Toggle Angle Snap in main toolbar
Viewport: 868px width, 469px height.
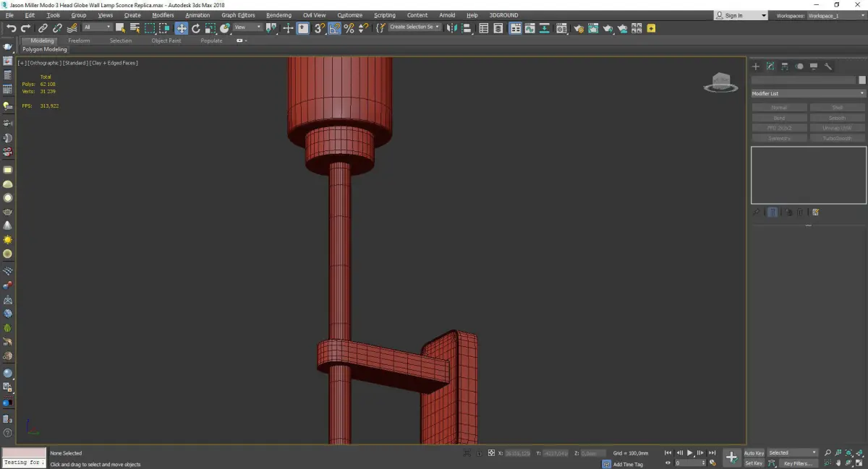(x=334, y=28)
